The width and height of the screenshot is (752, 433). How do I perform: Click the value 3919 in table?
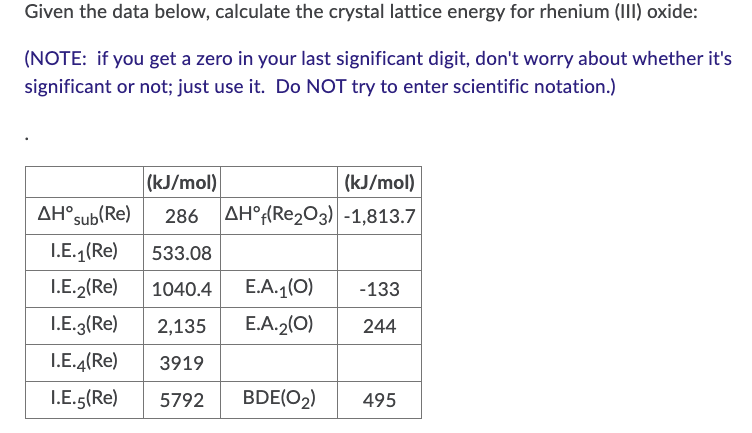(182, 363)
